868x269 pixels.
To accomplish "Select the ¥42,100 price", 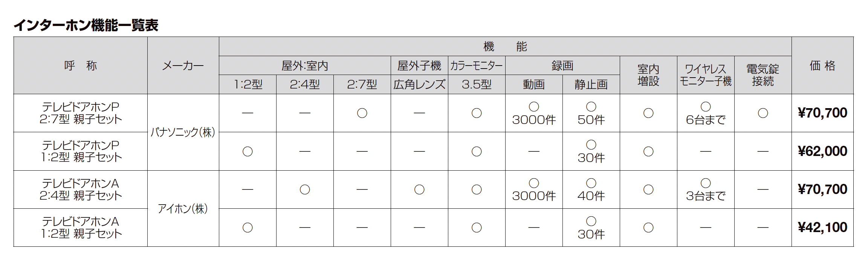I will click(x=822, y=228).
